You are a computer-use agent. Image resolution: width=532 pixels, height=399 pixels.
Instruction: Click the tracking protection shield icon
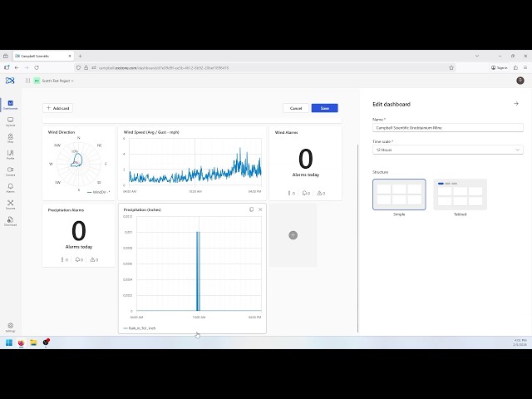(x=78, y=67)
